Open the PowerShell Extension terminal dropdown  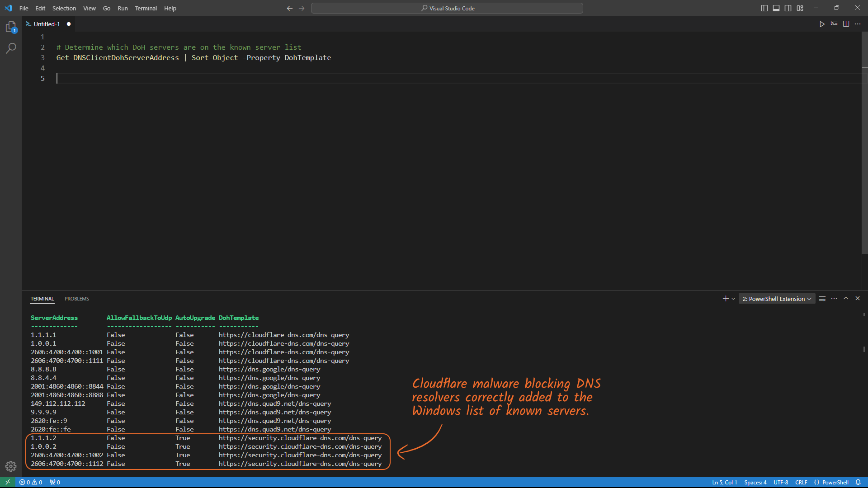coord(777,299)
